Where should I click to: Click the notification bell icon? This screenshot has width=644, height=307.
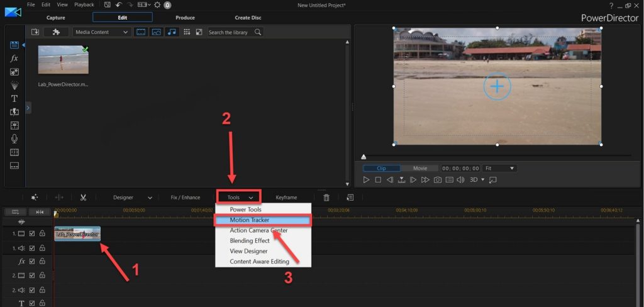[167, 5]
